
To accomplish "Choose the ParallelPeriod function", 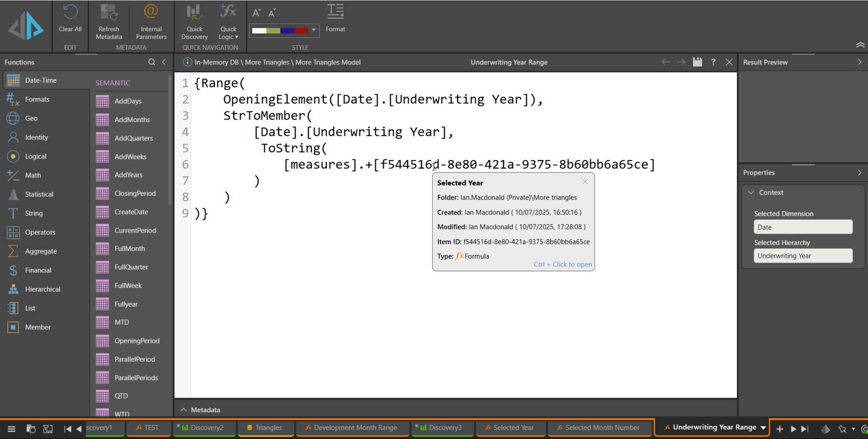I will (131, 359).
